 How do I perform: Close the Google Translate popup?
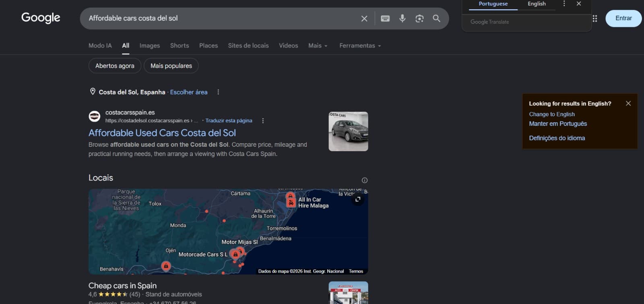tap(579, 4)
